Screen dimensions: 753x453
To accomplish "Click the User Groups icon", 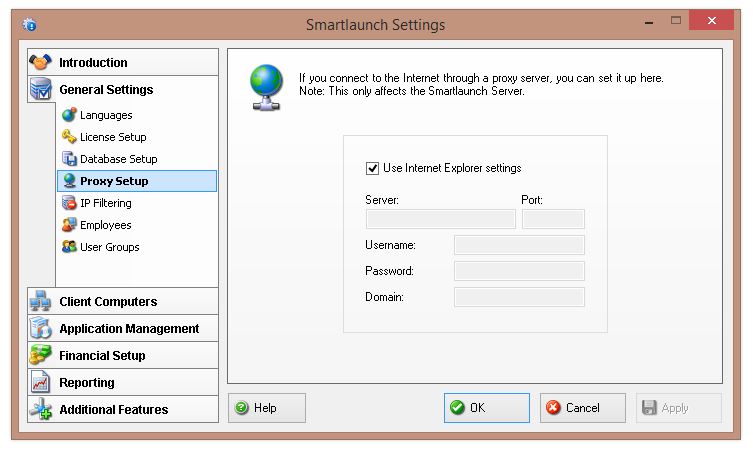I will [x=69, y=247].
